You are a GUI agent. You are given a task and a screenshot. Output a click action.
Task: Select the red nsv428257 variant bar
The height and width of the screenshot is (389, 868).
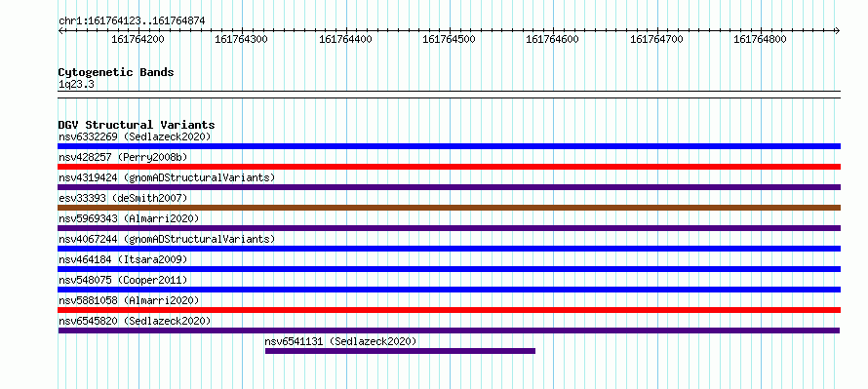click(449, 167)
